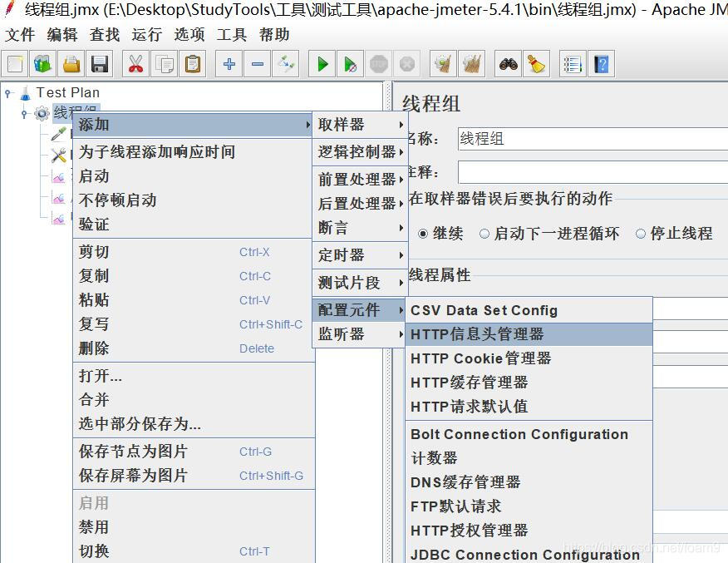Choose HTTP缓存管理器
Image resolution: width=728 pixels, height=563 pixels.
pyautogui.click(x=529, y=383)
